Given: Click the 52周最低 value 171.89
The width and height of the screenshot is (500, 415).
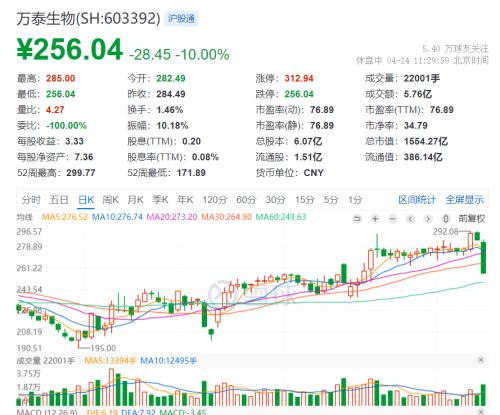Looking at the screenshot, I should 191,173.
